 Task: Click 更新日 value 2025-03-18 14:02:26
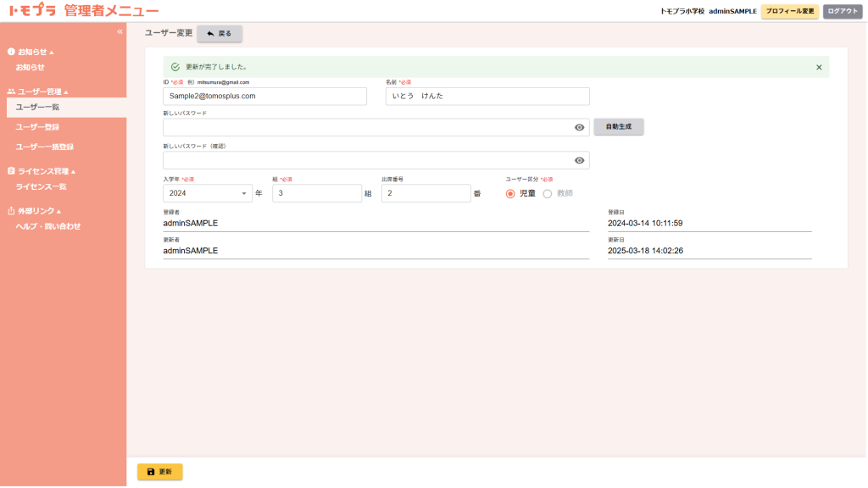tap(645, 251)
